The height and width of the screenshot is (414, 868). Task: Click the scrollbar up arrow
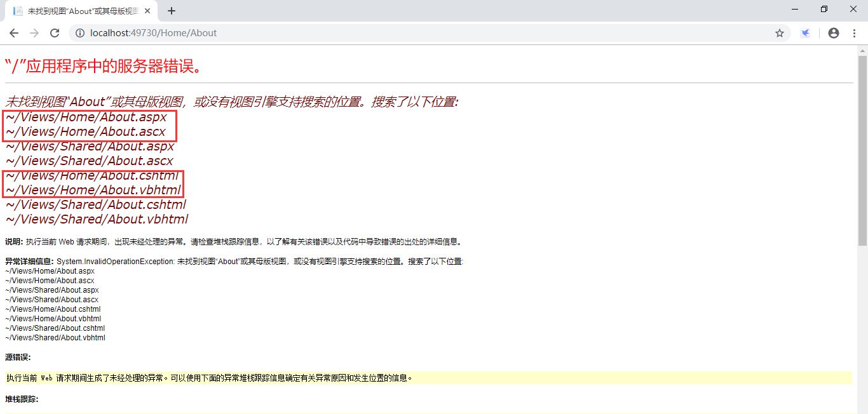pos(862,50)
